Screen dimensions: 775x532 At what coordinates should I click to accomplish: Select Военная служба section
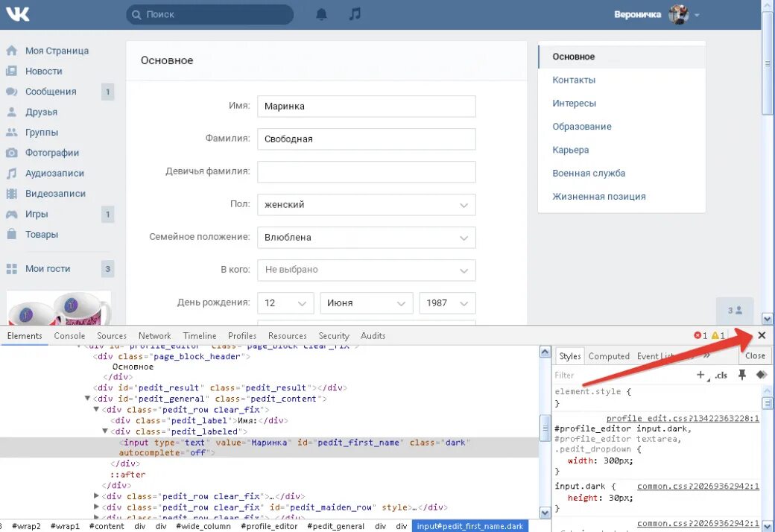589,173
